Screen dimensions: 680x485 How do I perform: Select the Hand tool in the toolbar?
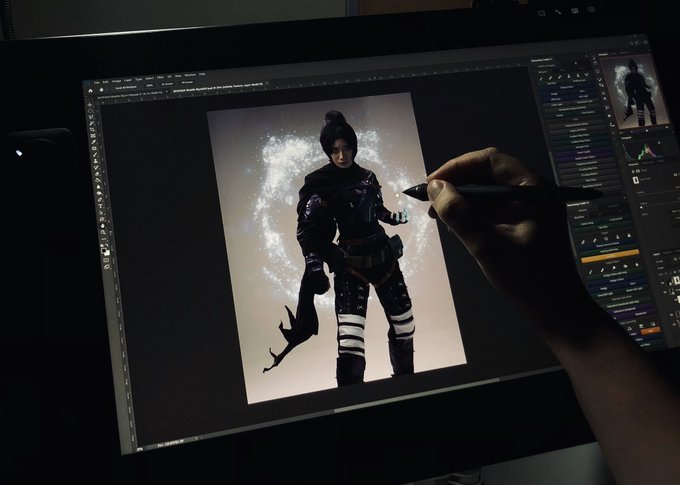[102, 226]
